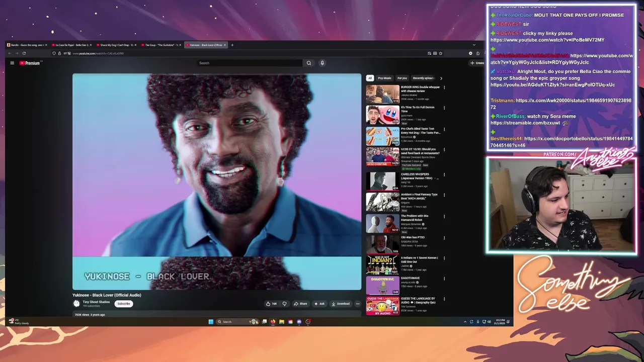Open Firefox from the taskbar

(x=273, y=322)
